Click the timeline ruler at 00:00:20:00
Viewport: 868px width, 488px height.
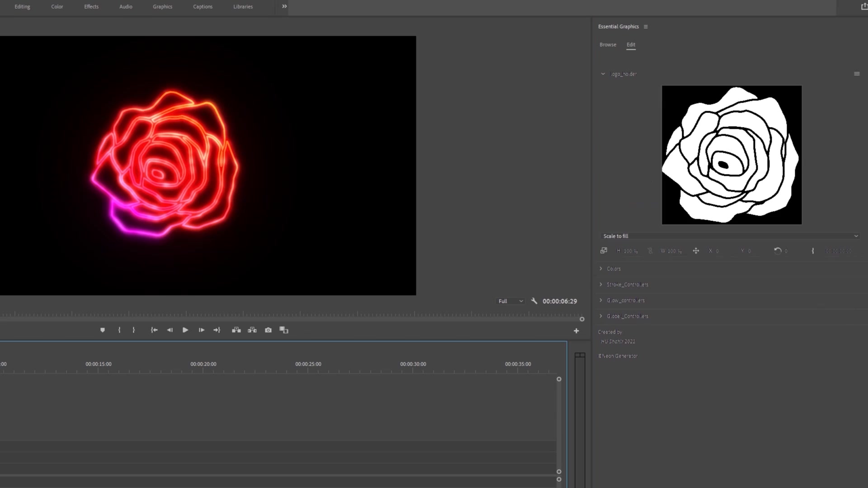point(203,364)
